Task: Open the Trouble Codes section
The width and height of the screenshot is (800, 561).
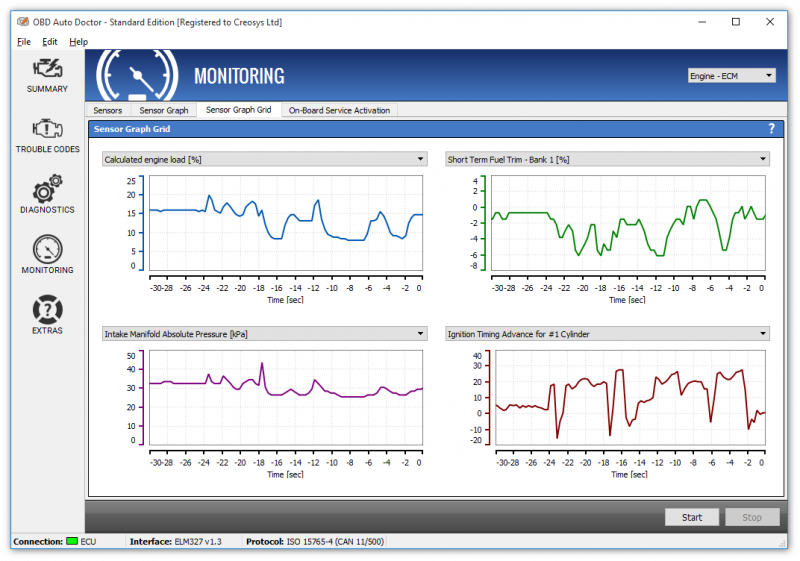Action: (x=47, y=130)
